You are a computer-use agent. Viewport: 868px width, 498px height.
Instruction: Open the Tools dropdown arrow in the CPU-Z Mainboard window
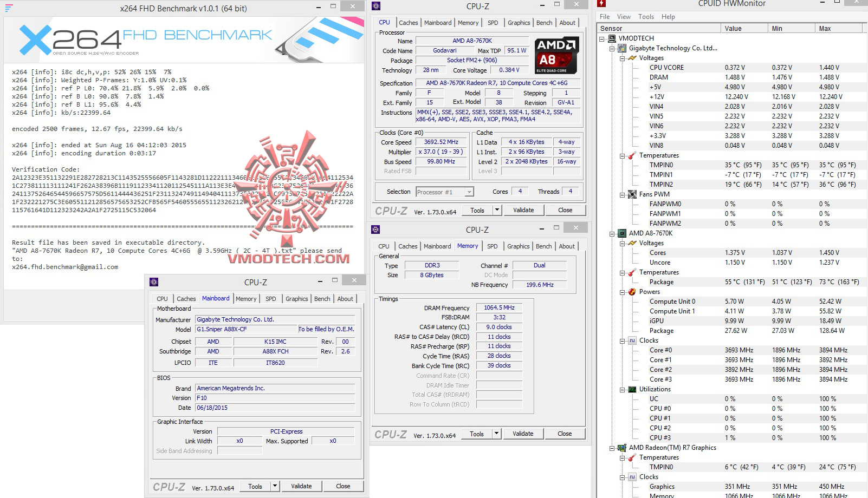[x=275, y=486]
